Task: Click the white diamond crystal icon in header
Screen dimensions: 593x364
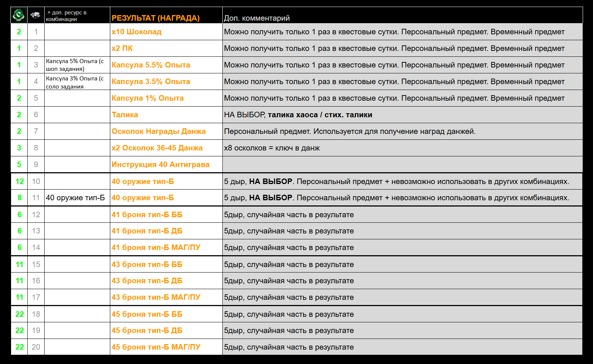Action: click(36, 15)
